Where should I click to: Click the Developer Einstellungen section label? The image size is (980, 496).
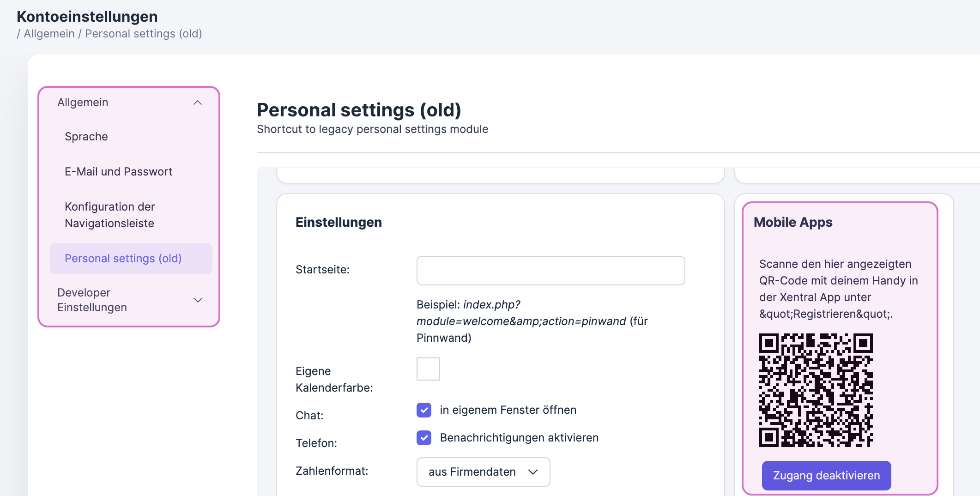[92, 300]
